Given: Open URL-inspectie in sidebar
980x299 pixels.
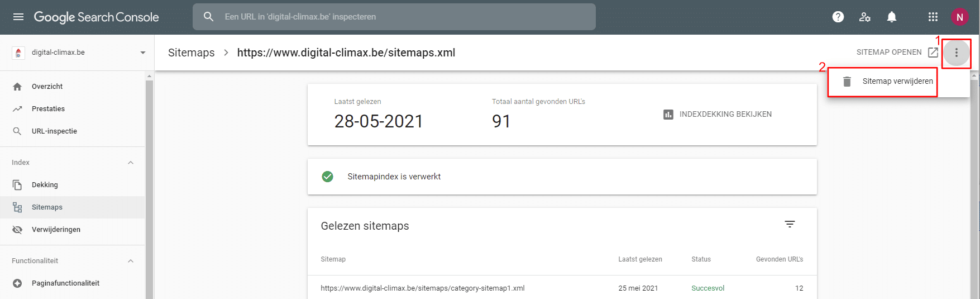Looking at the screenshot, I should [54, 131].
